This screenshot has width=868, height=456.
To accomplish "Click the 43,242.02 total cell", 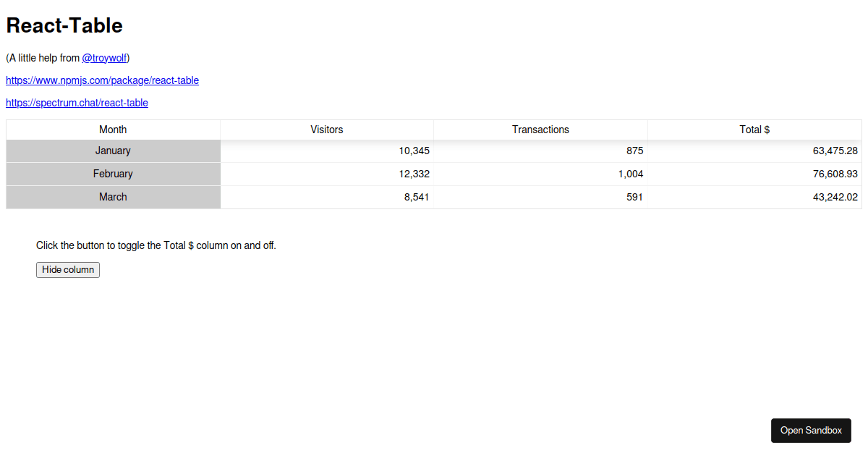I will tap(754, 197).
